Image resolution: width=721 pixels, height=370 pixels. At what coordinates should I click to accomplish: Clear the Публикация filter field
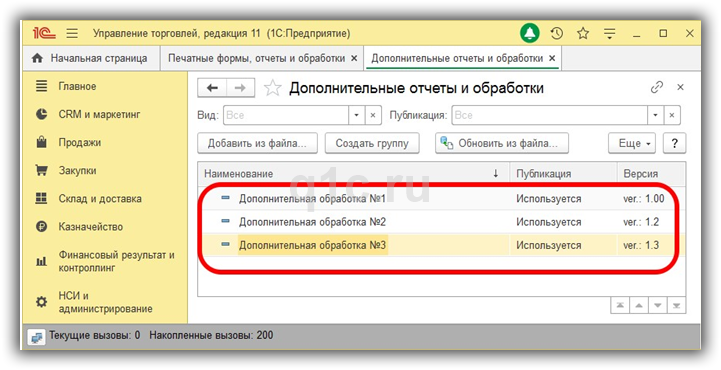[x=672, y=115]
